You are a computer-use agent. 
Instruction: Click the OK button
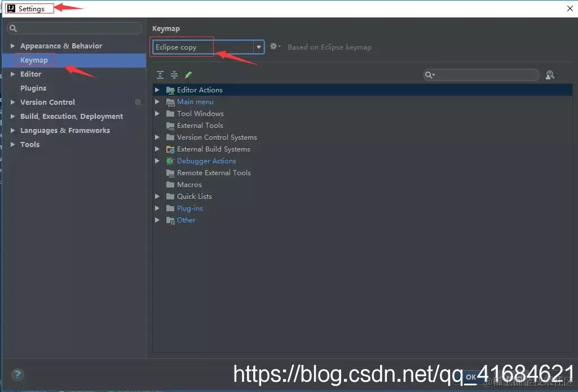471,377
